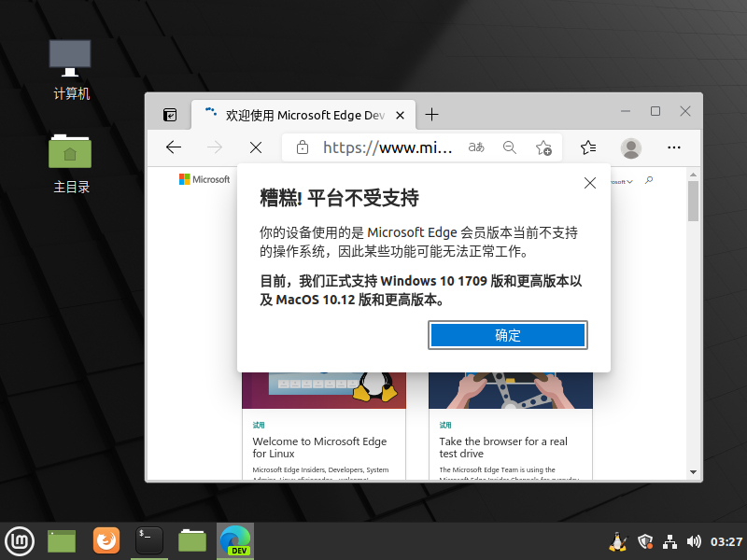Open Welcome to Microsoft Edge for Linux article
The width and height of the screenshot is (747, 560).
coord(319,447)
